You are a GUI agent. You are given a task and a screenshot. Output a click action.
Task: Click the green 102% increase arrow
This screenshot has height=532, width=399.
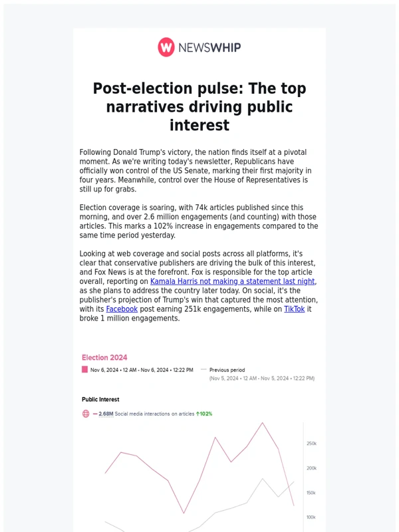pos(198,414)
